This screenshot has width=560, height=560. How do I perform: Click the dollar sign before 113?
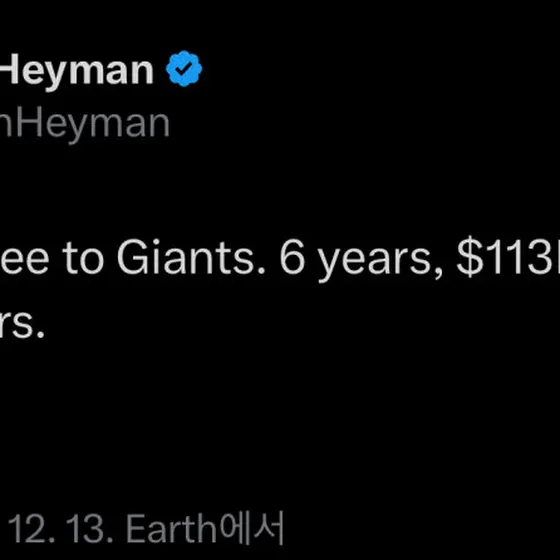coord(470,257)
